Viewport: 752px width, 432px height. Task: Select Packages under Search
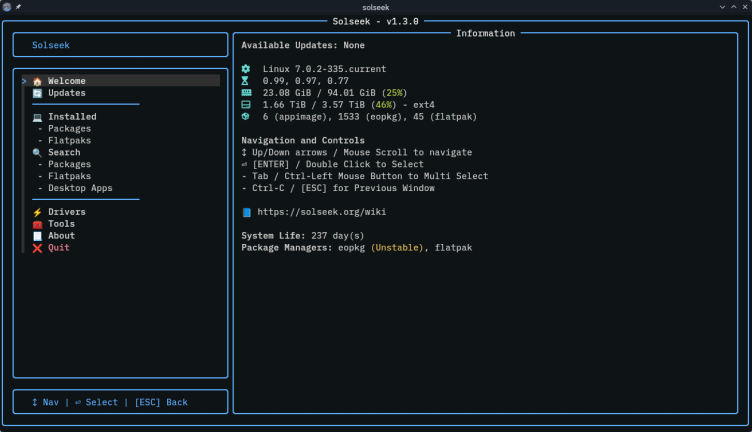coord(70,164)
